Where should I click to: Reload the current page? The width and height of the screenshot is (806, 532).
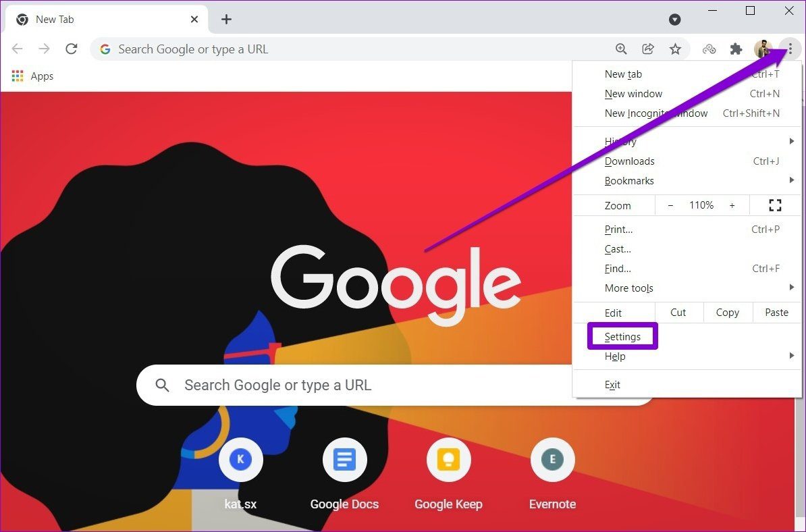(72, 49)
